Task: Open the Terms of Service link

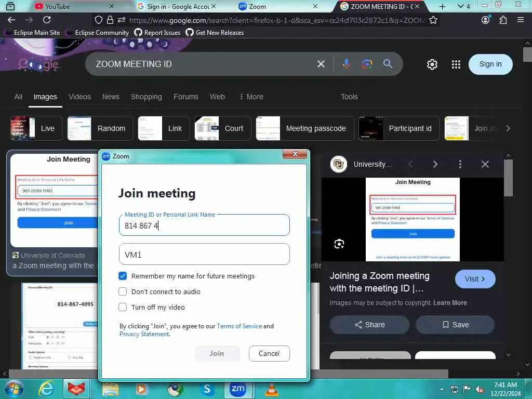Action: [239, 326]
